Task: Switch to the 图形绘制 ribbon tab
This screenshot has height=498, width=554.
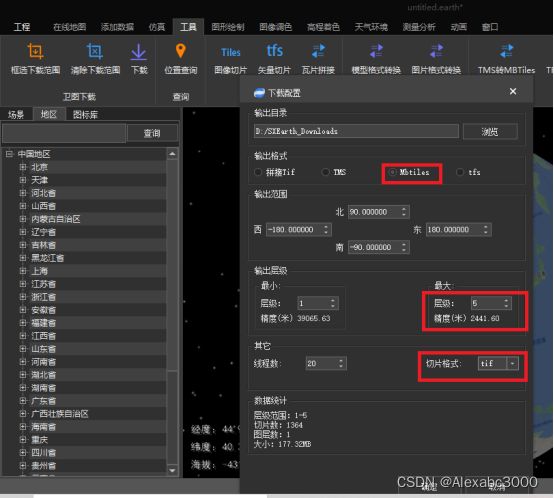Action: click(228, 27)
